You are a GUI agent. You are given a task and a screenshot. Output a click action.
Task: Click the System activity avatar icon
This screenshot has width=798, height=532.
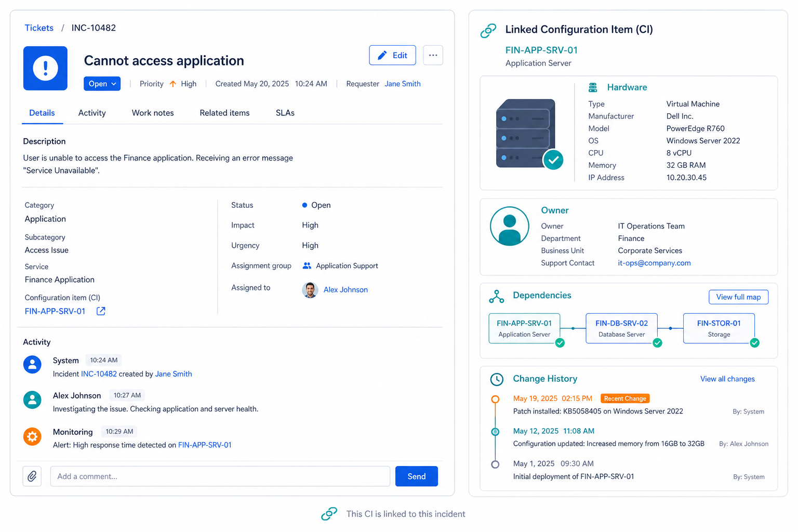point(32,364)
